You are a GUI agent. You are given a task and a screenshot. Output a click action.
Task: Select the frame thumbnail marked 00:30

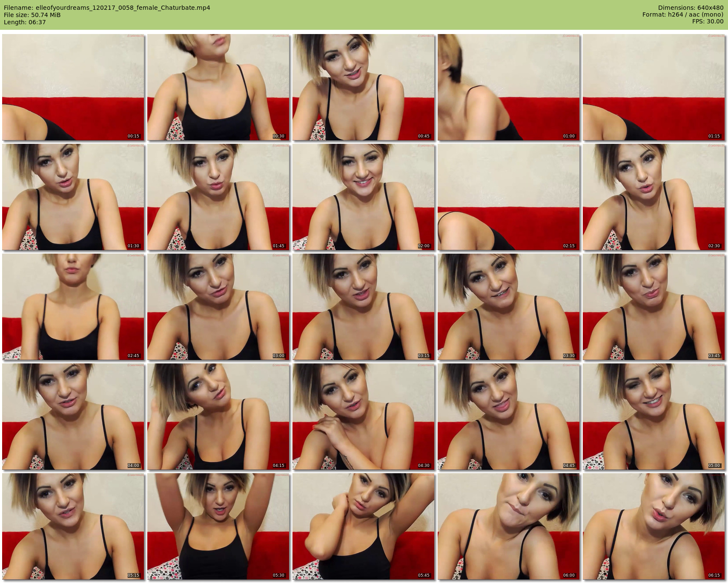[x=218, y=87]
